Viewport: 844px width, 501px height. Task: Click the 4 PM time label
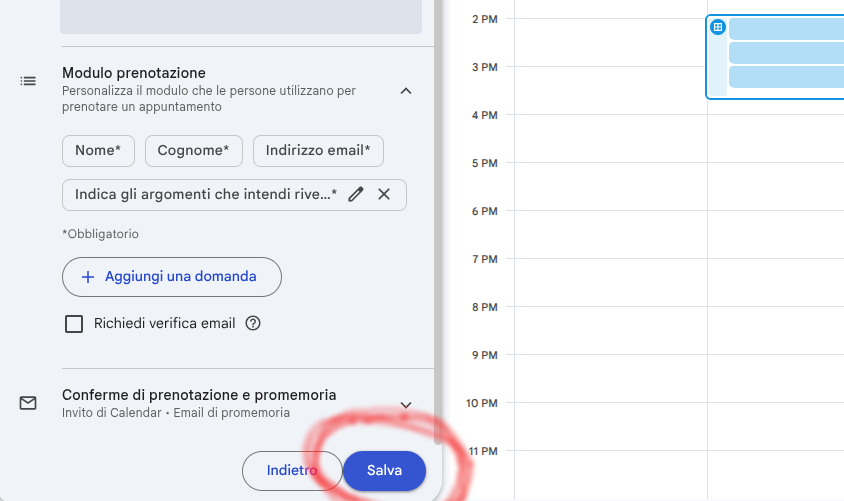click(x=484, y=115)
